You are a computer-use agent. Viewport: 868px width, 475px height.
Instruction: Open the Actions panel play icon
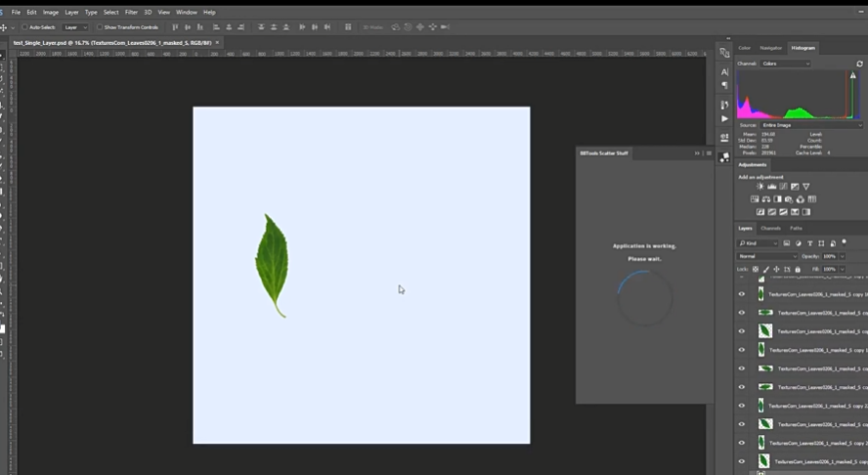tap(724, 119)
